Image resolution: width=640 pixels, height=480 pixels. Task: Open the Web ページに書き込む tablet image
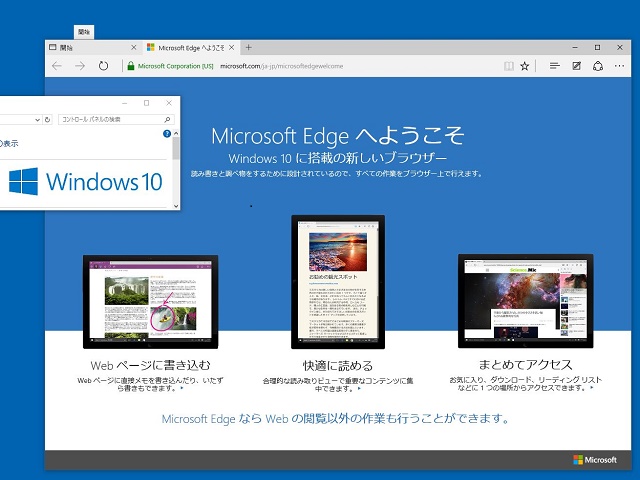pyautogui.click(x=151, y=302)
